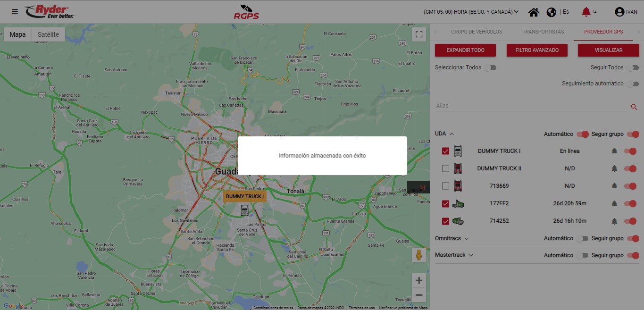
Task: Click the IVAN user profile icon
Action: coord(619,12)
